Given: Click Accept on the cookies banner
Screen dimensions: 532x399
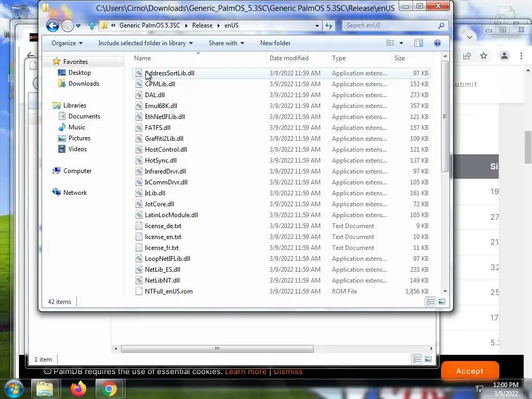Looking at the screenshot, I should [470, 371].
